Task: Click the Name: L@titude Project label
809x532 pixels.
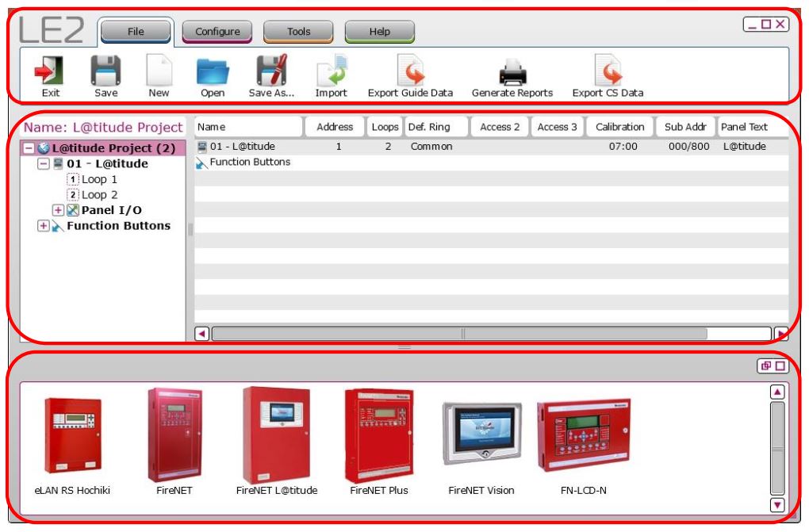Action: click(103, 128)
